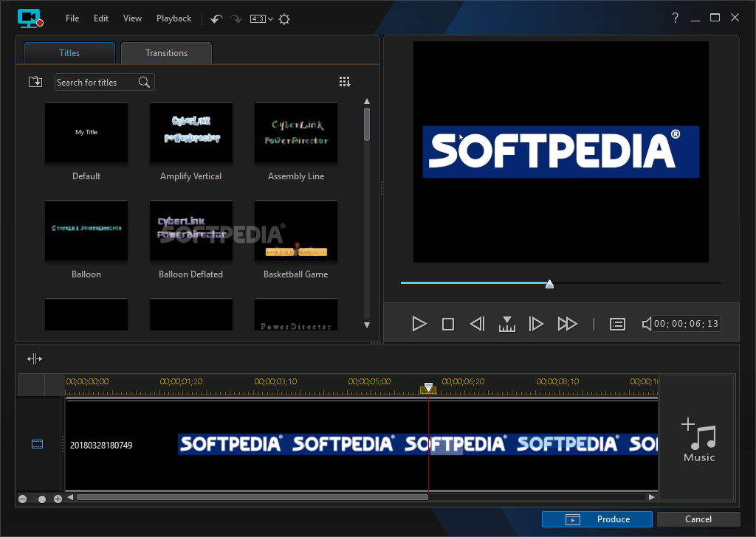Open the Playback menu
This screenshot has width=756, height=537.
click(173, 18)
